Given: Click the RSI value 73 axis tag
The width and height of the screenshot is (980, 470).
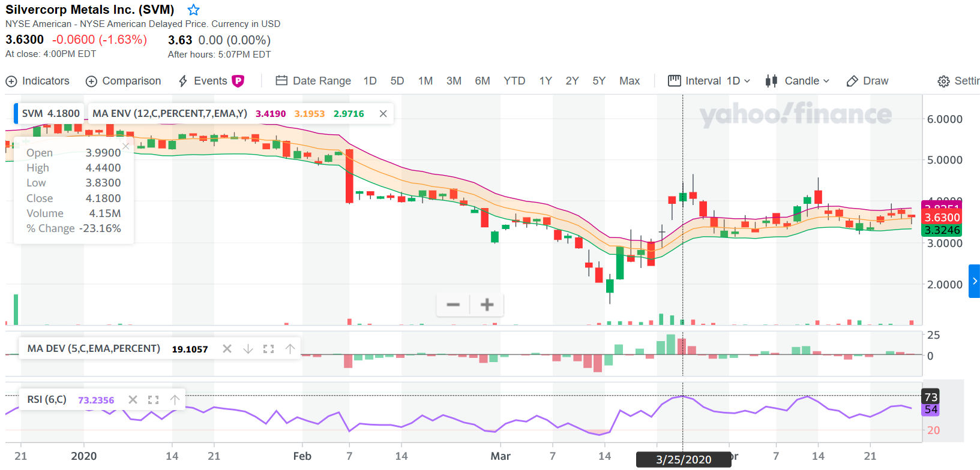Looking at the screenshot, I should tap(931, 397).
